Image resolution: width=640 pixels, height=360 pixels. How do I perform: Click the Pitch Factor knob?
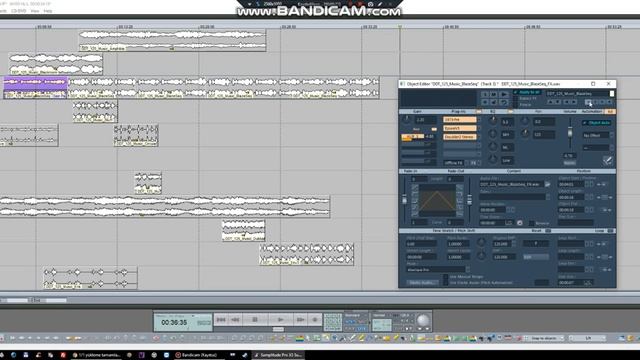click(x=481, y=243)
